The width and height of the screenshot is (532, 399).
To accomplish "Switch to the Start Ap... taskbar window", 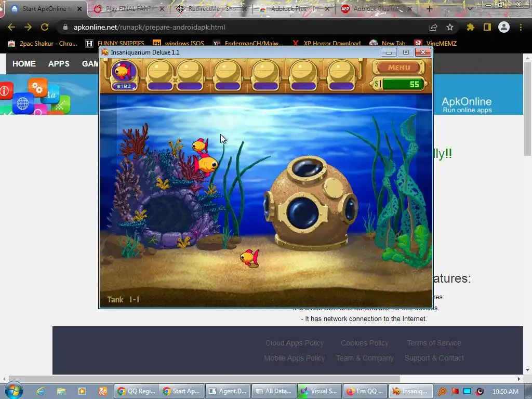I will click(x=181, y=391).
